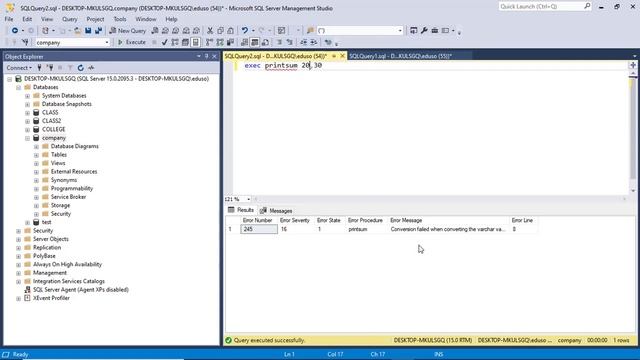Screen dimensions: 640x360
Task: Click Change Connection icon beside database combo
Action: tap(25, 42)
